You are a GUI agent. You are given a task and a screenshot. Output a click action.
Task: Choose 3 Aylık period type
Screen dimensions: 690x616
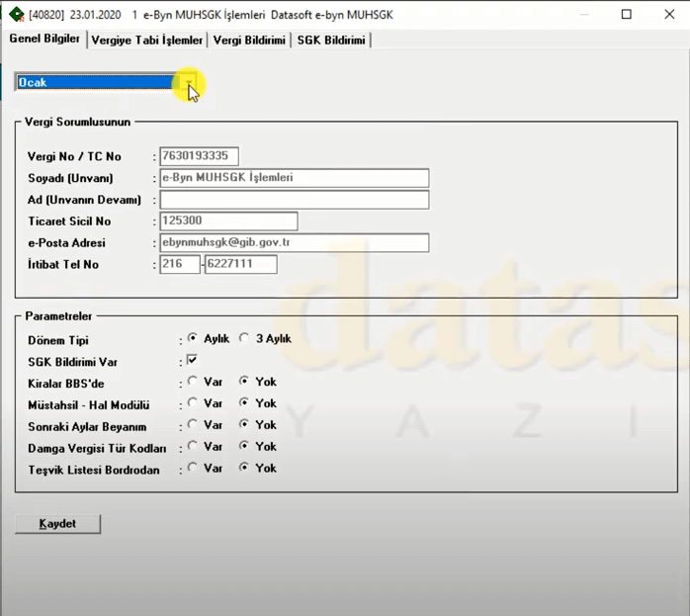[x=244, y=338]
